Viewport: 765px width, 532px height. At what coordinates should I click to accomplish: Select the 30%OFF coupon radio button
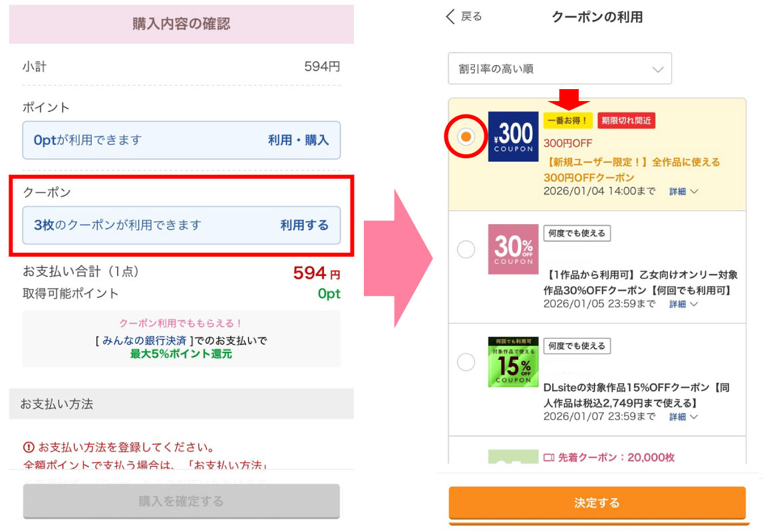(466, 249)
